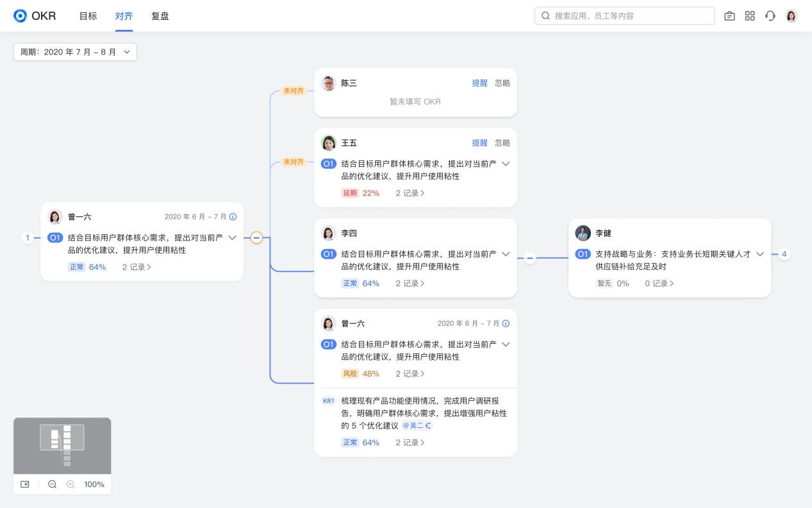
Task: Collapse child nodes of left 曾一六 card
Action: [x=256, y=238]
